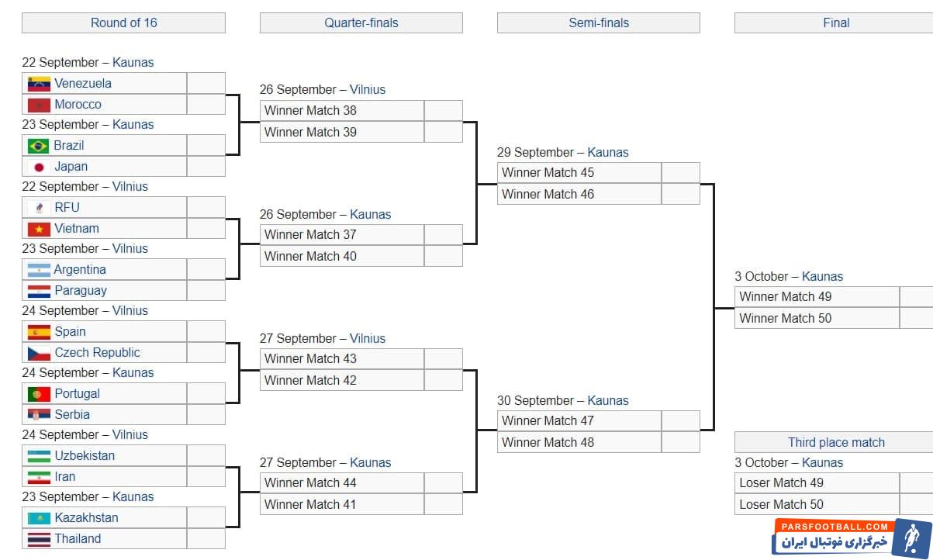This screenshot has width=933, height=560.
Task: Click the Argentina flag icon
Action: pos(39,270)
